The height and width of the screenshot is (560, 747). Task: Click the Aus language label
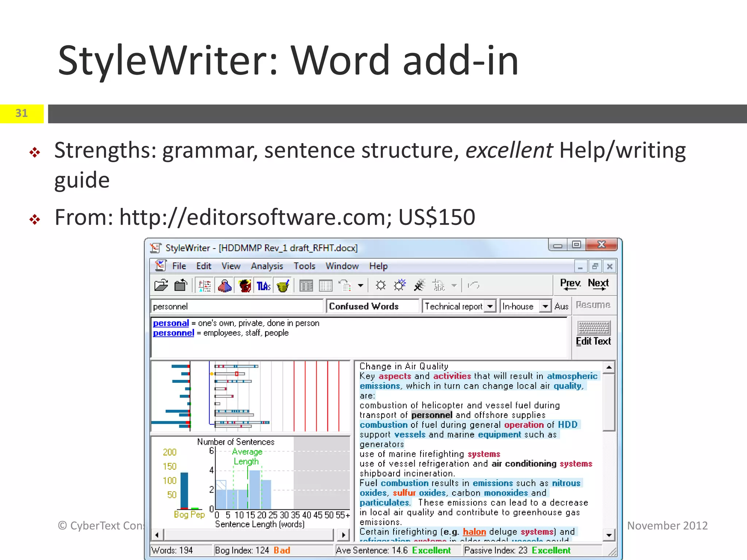coord(561,307)
